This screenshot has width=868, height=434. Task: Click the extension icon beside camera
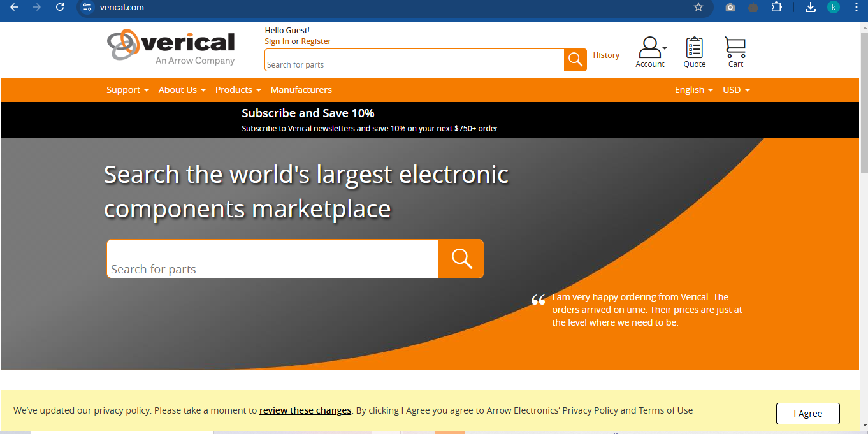pos(753,7)
